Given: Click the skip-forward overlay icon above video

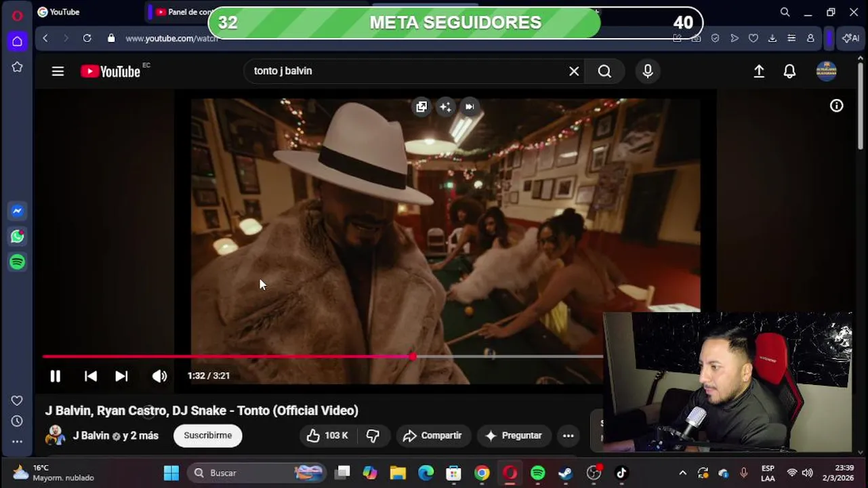Looking at the screenshot, I should [469, 106].
